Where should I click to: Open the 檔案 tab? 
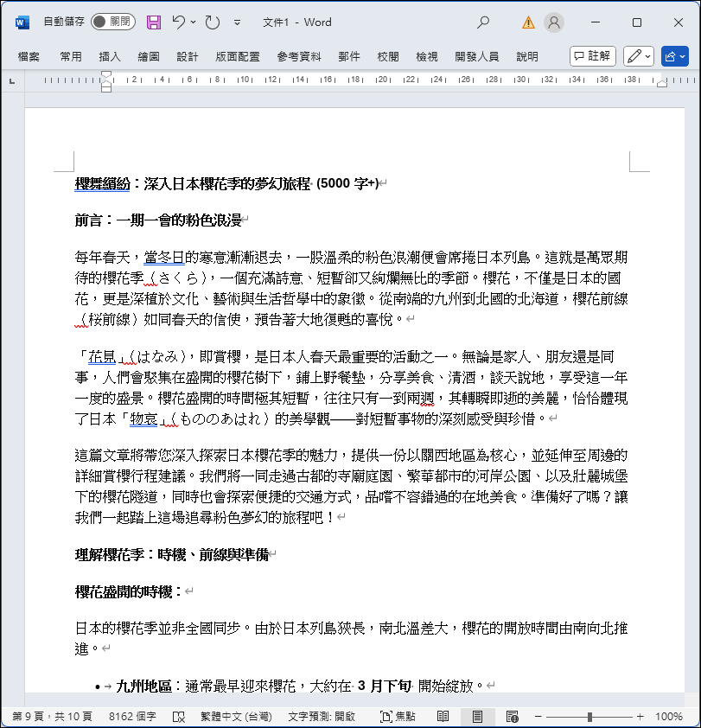point(29,57)
